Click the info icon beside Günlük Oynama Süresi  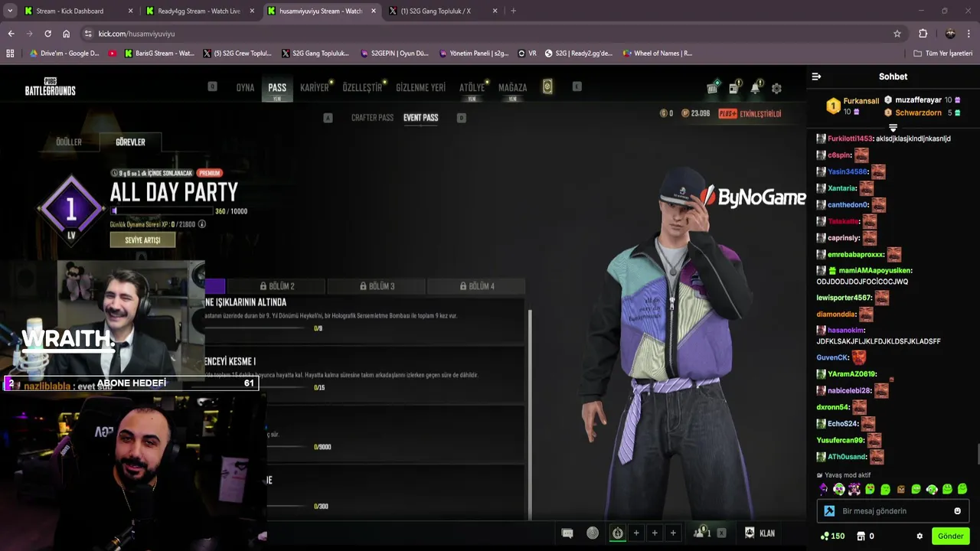click(x=202, y=224)
